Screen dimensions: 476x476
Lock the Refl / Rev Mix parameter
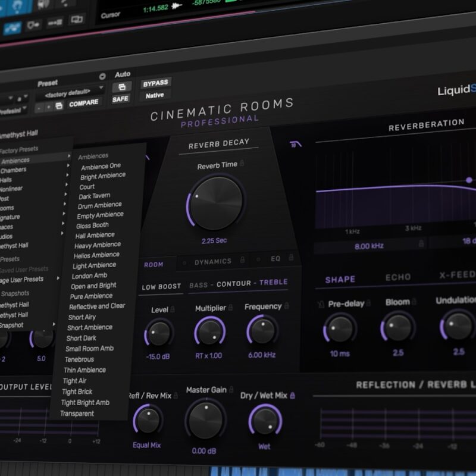click(176, 395)
